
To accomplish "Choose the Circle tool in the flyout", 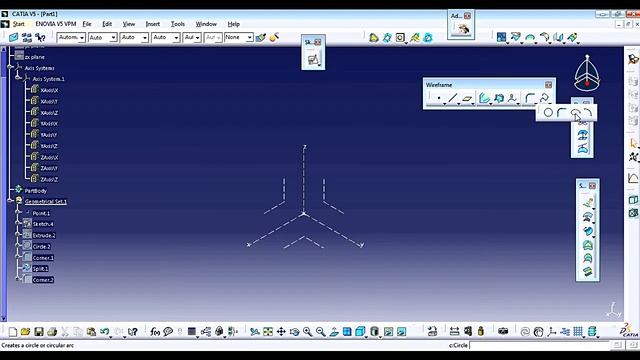I will (548, 113).
